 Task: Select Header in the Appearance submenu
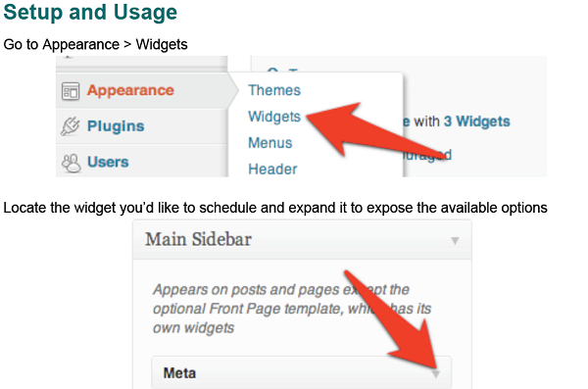point(272,170)
